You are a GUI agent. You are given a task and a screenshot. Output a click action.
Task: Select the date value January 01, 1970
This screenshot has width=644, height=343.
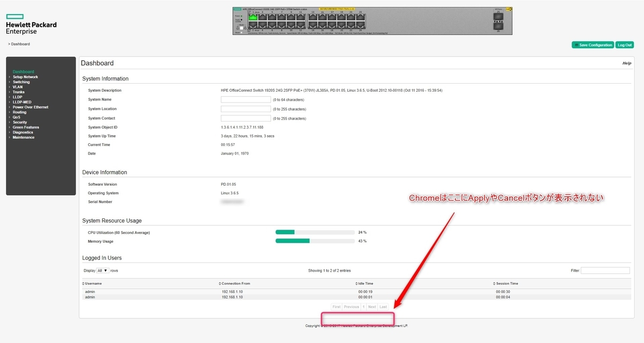point(235,154)
